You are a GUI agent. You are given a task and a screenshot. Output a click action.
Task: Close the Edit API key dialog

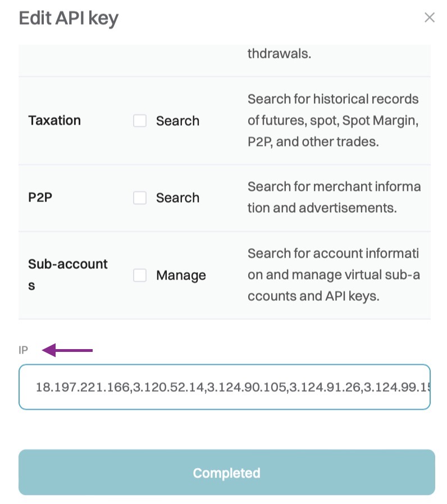[x=430, y=18]
